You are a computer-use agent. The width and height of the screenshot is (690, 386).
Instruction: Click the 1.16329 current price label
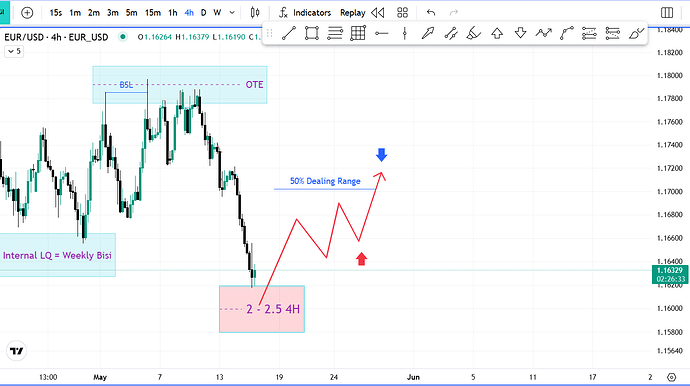click(x=670, y=275)
